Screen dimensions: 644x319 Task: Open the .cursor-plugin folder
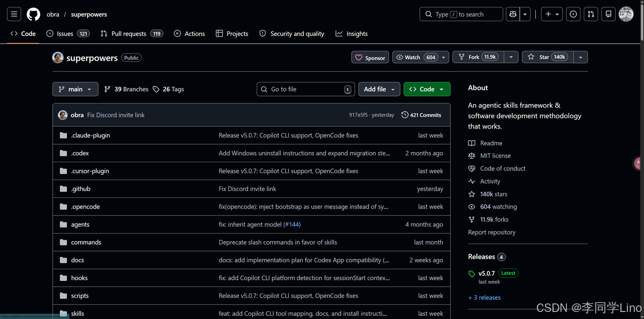90,171
